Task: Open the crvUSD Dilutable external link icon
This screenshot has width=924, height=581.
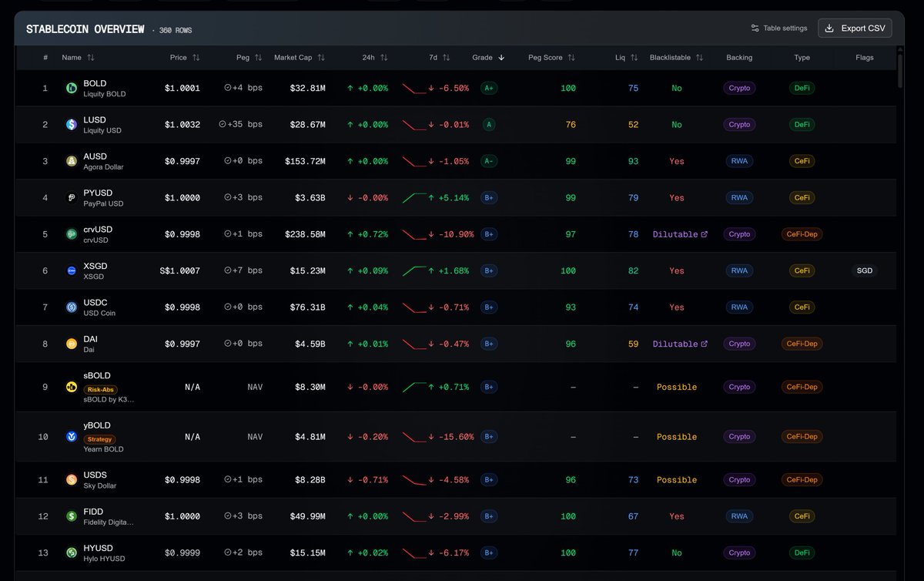Action: tap(704, 234)
